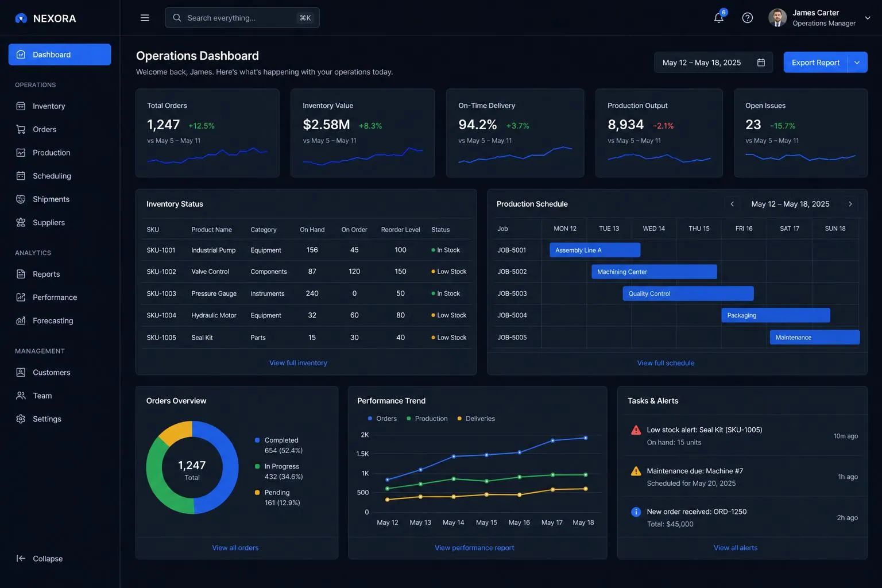
Task: Open View performance report link
Action: [x=474, y=548]
